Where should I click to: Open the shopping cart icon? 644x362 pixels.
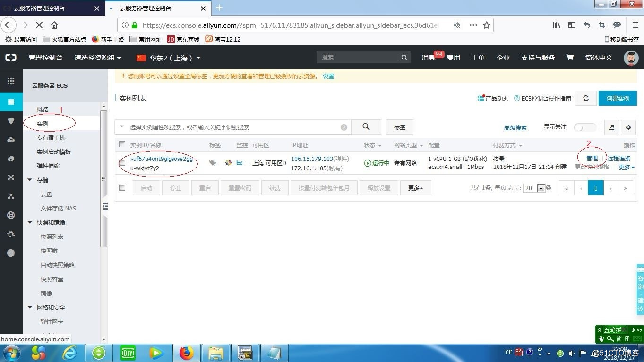[x=570, y=57]
